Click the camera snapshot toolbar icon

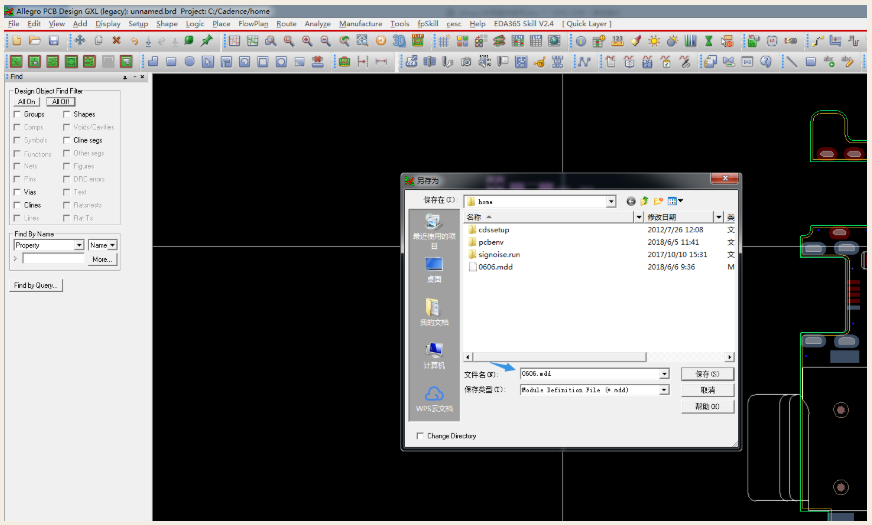click(466, 61)
